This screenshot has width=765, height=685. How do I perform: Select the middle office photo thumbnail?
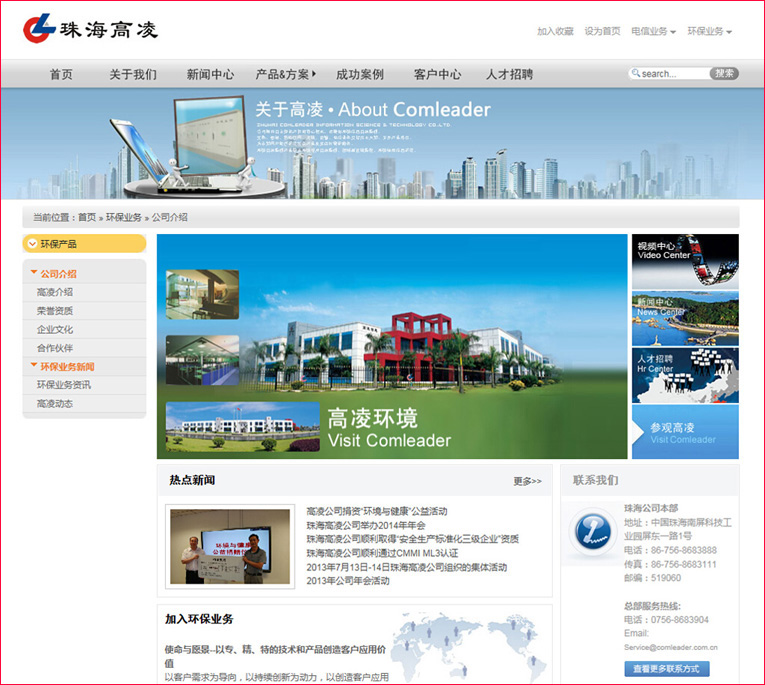[x=202, y=360]
